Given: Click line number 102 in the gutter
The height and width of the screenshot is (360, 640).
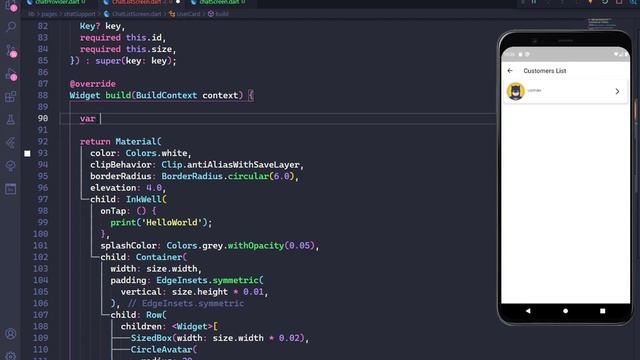Looking at the screenshot, I should 40,257.
